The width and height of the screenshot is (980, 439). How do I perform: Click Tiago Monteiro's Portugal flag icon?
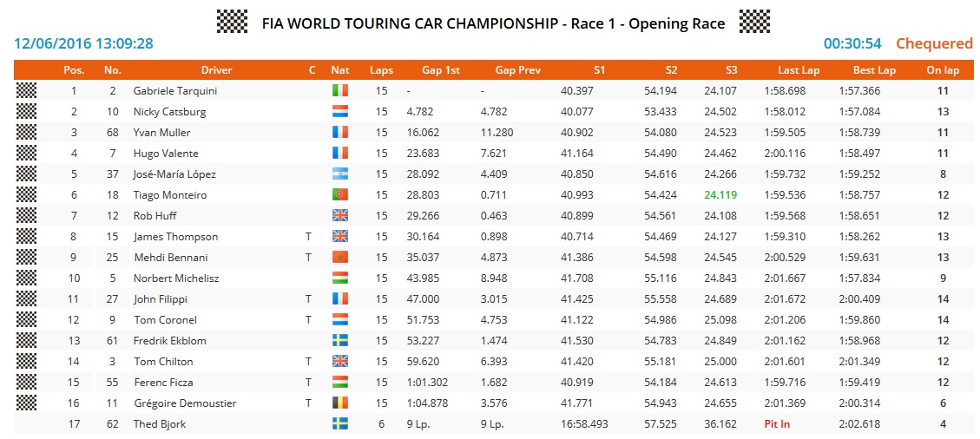coord(339,195)
